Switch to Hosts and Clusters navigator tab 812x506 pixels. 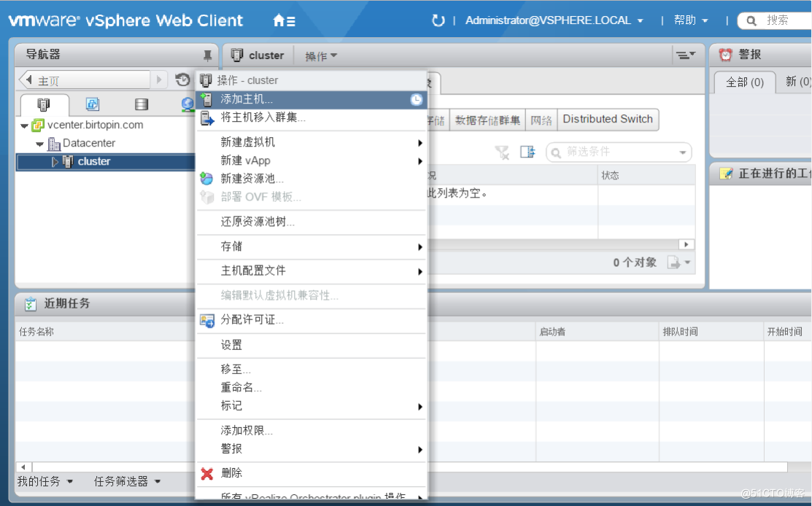(44, 104)
